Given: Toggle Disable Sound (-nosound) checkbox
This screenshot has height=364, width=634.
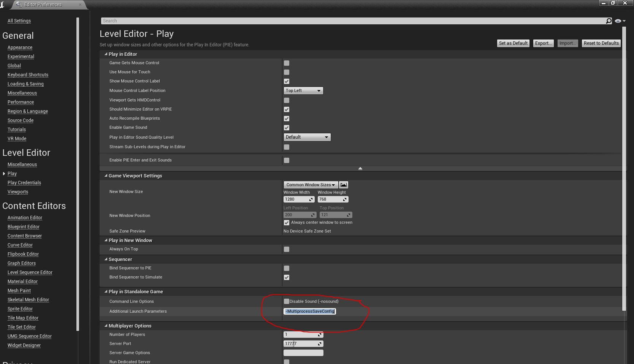Looking at the screenshot, I should [287, 301].
